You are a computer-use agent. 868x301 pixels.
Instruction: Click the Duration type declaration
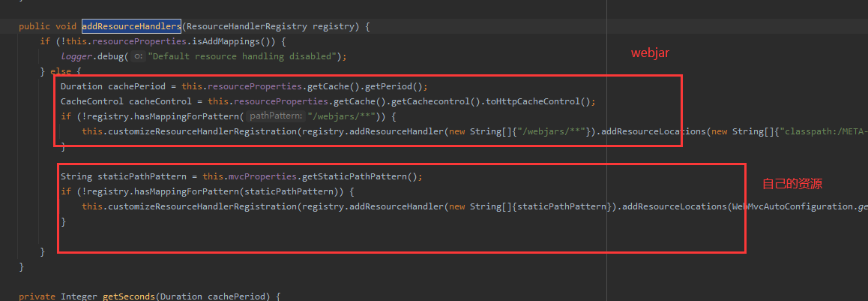[x=82, y=86]
